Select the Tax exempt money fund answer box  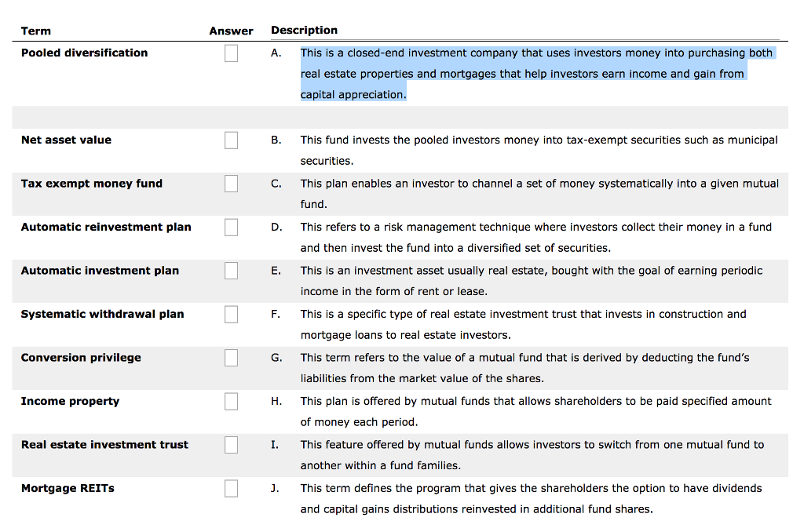click(231, 184)
